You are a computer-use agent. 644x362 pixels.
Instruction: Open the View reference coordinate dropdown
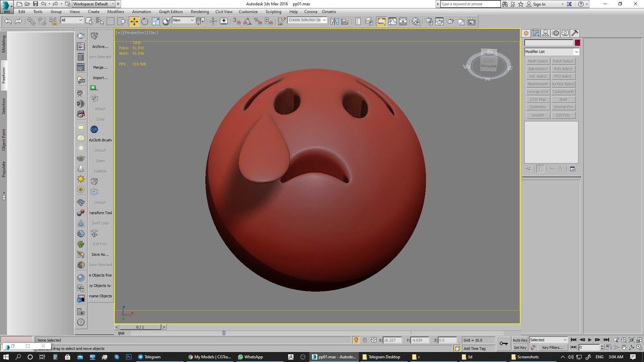pyautogui.click(x=183, y=20)
